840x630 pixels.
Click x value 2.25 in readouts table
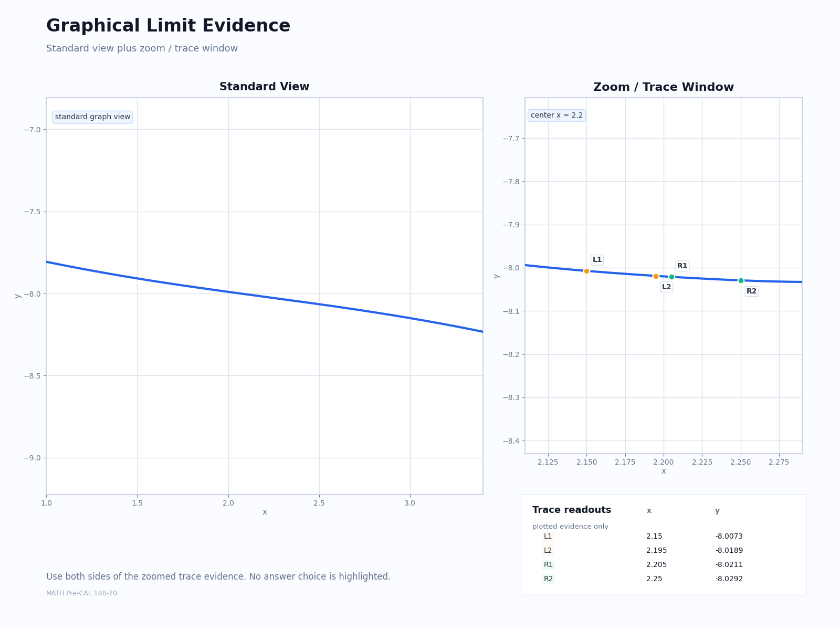coord(654,579)
